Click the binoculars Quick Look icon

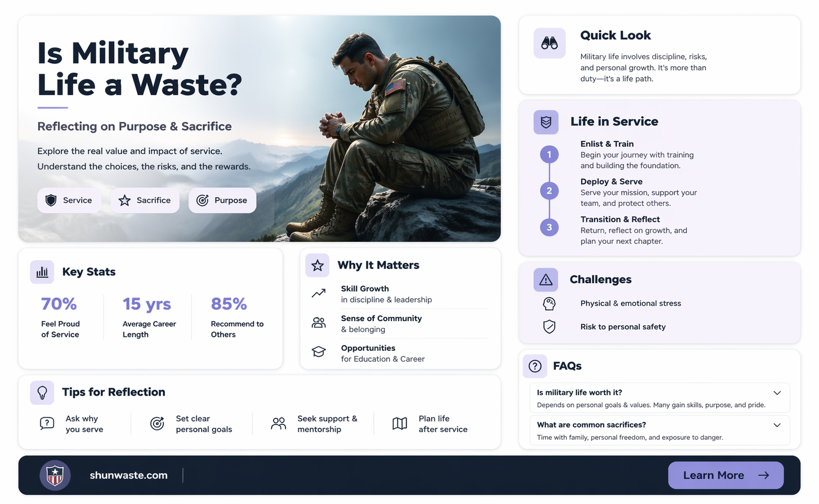(549, 43)
